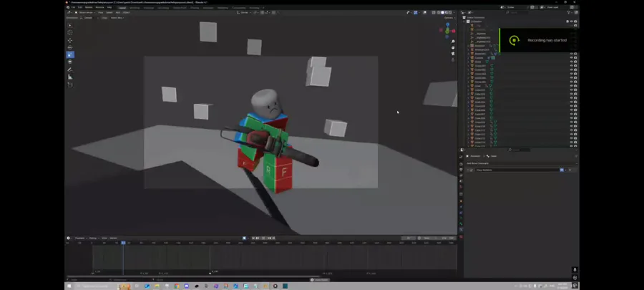Click the timeline current frame field
This screenshot has height=290, width=644.
click(409, 238)
